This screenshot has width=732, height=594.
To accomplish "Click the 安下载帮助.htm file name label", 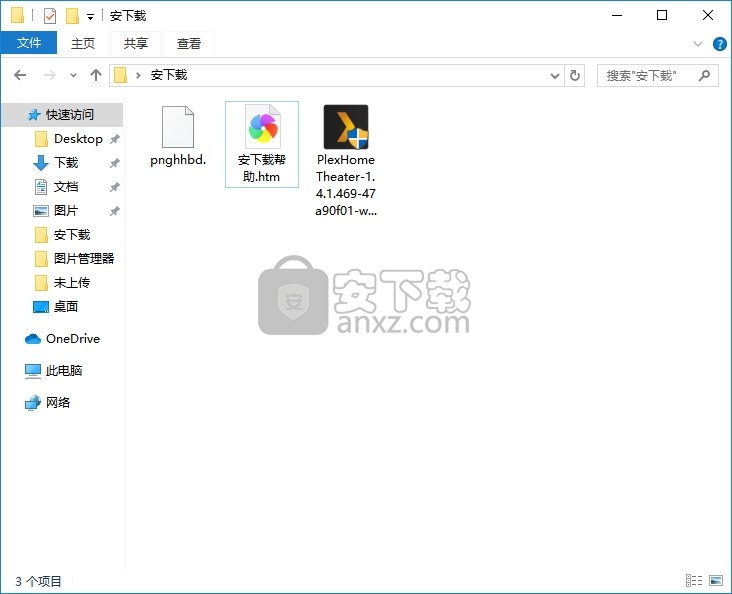I will [262, 169].
